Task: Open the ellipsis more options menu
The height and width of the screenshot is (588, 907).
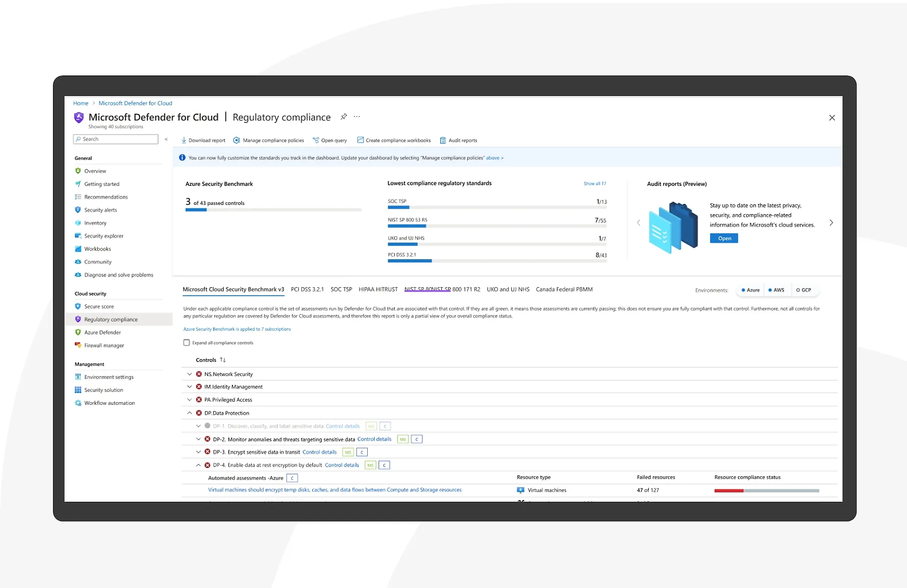Action: 357,117
